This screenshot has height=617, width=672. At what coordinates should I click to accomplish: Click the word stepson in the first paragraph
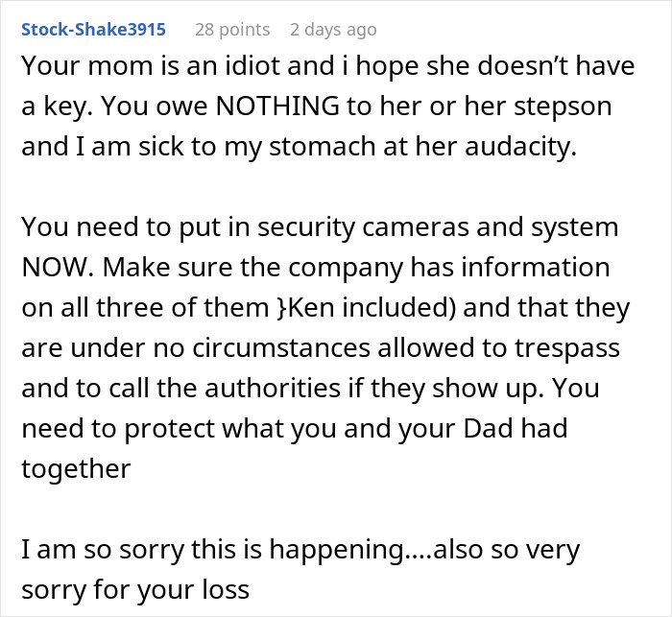pyautogui.click(x=563, y=107)
